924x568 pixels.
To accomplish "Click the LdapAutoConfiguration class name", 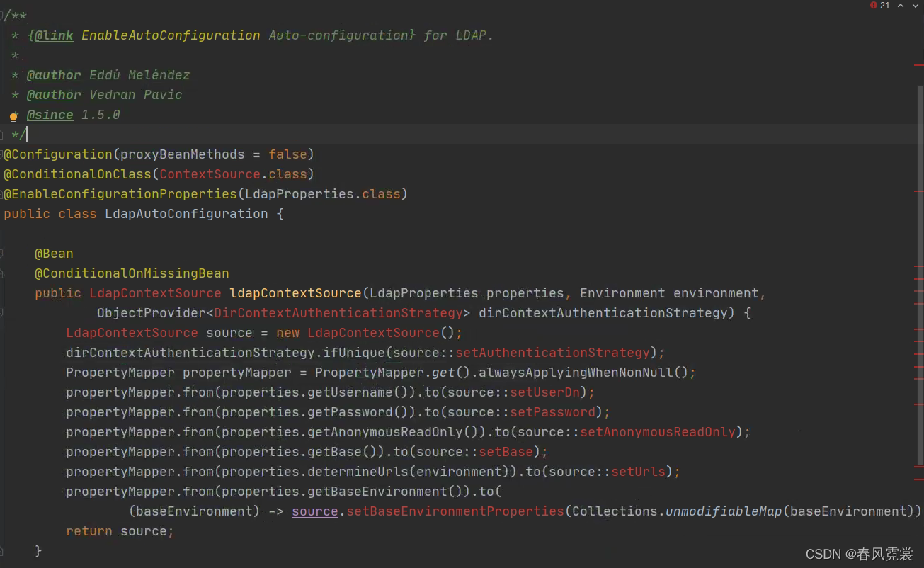I will pyautogui.click(x=186, y=214).
